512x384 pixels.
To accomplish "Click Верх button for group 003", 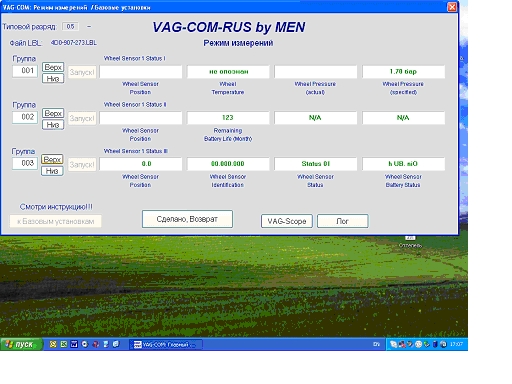I will (52, 159).
